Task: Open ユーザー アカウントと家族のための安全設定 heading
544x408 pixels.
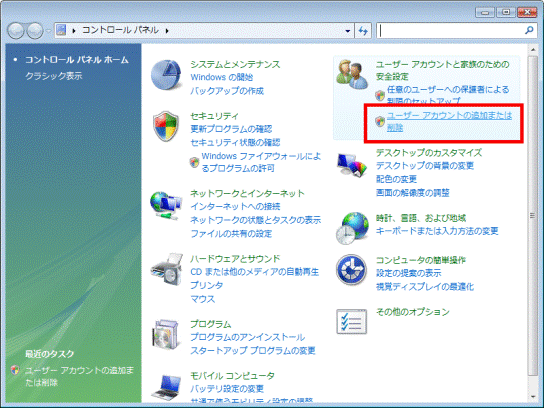Action: pyautogui.click(x=443, y=70)
